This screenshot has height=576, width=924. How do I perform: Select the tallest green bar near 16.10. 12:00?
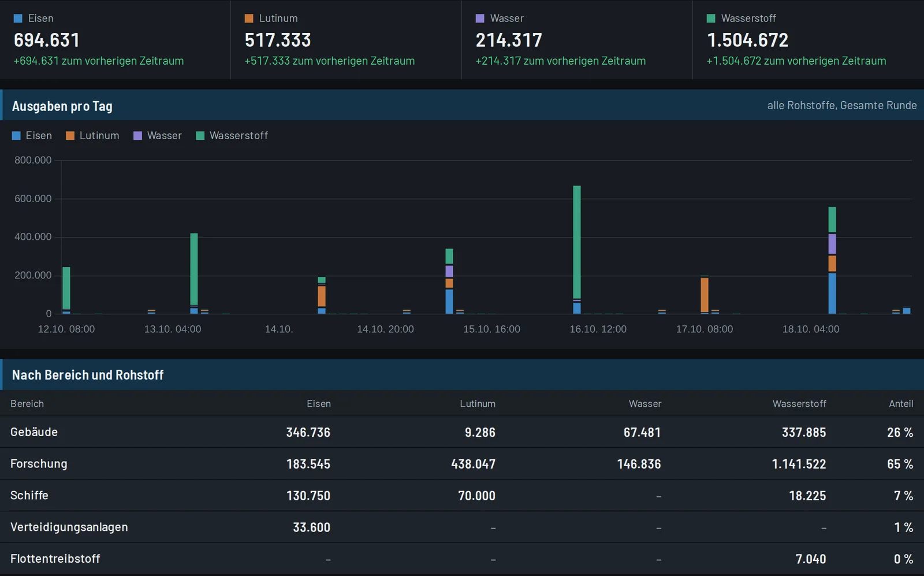tap(577, 242)
